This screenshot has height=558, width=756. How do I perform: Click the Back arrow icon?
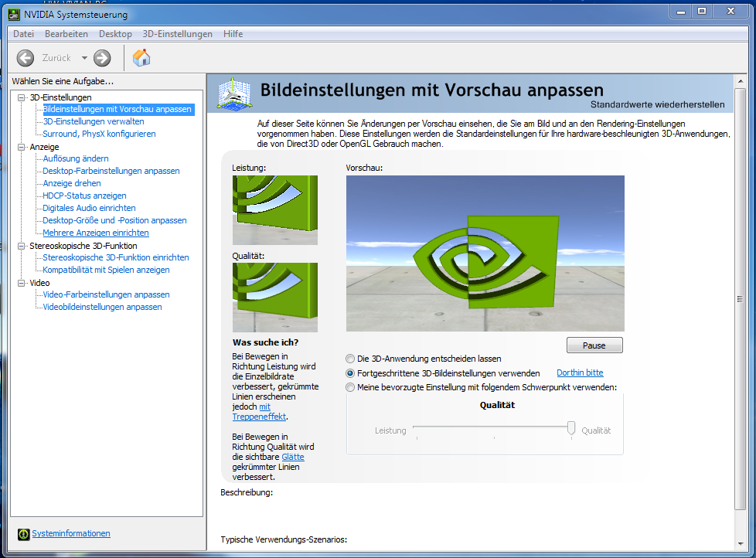(x=25, y=58)
